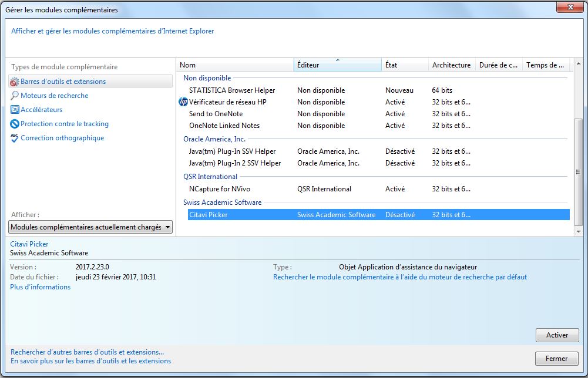
Task: Click the HP logo icon beside Vérificateur de réseau
Action: [x=183, y=102]
